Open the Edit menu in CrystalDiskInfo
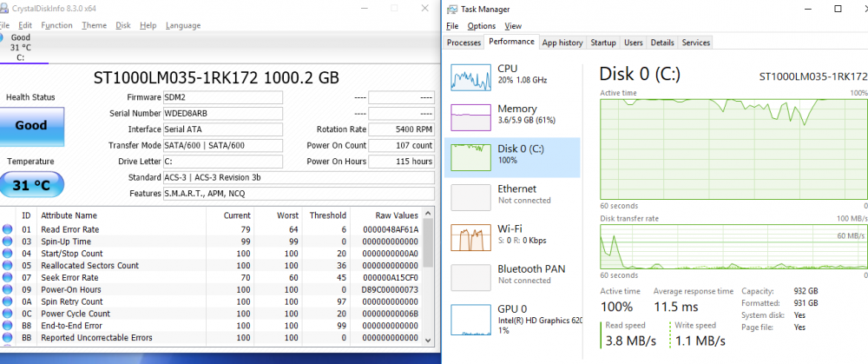This screenshot has height=364, width=868. [25, 25]
